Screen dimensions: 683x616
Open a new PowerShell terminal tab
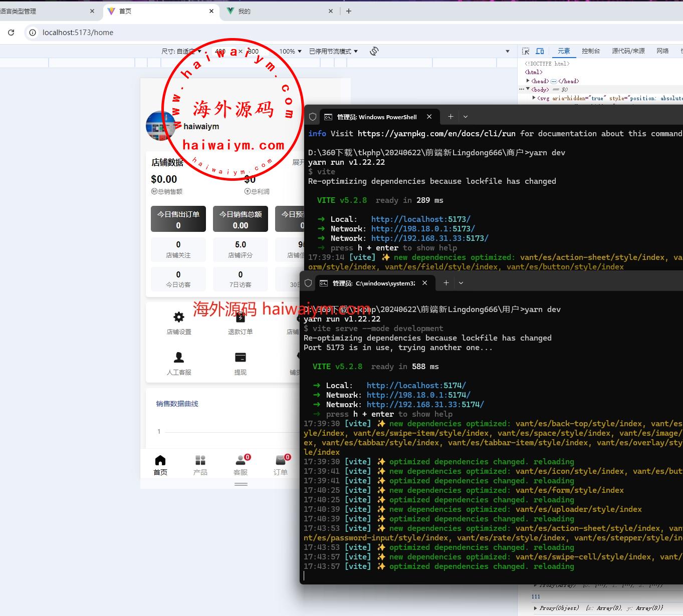[x=450, y=117]
